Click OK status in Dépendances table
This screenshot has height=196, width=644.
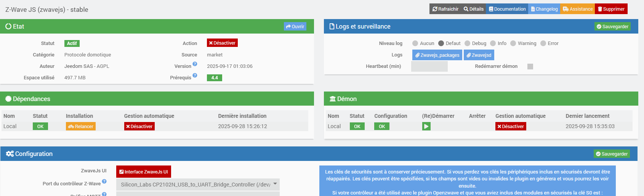(40, 126)
